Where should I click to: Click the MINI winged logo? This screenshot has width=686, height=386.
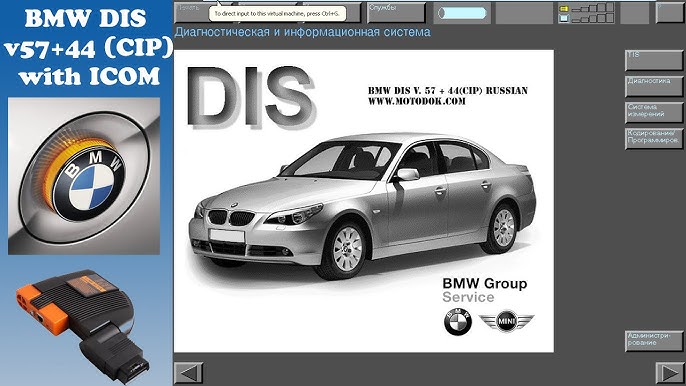(x=506, y=322)
